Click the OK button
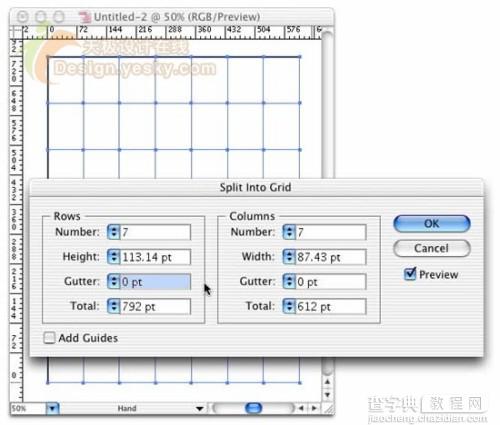The height and width of the screenshot is (425, 500). tap(432, 223)
